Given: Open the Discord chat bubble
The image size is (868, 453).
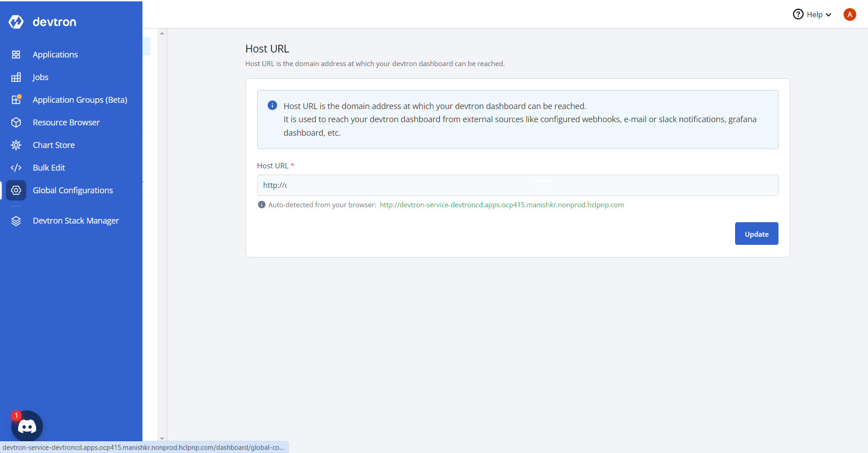Looking at the screenshot, I should coord(27,426).
